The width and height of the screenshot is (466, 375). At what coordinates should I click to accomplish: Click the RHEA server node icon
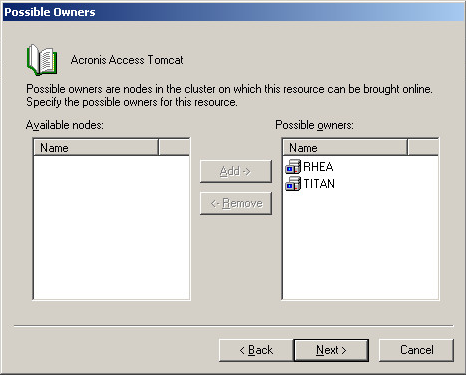tap(293, 167)
